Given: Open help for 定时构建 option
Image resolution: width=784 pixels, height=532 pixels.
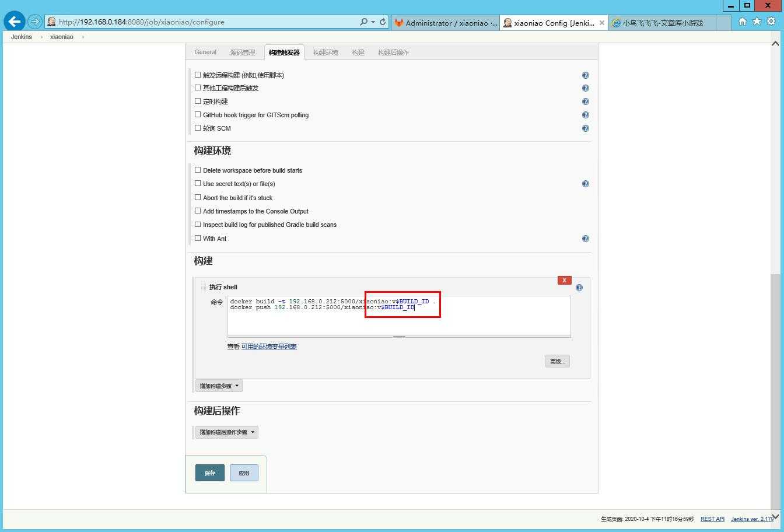Looking at the screenshot, I should (x=586, y=101).
